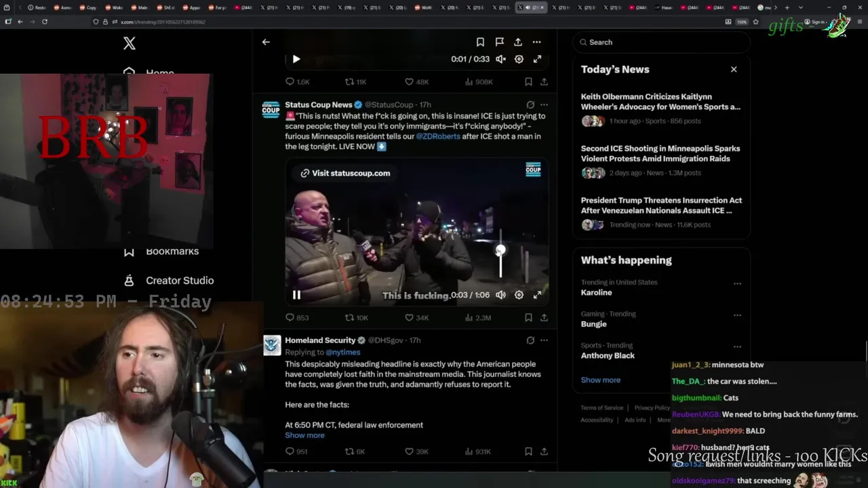This screenshot has width=868, height=488.
Task: Repost the post with 11K reposts
Action: pos(355,81)
